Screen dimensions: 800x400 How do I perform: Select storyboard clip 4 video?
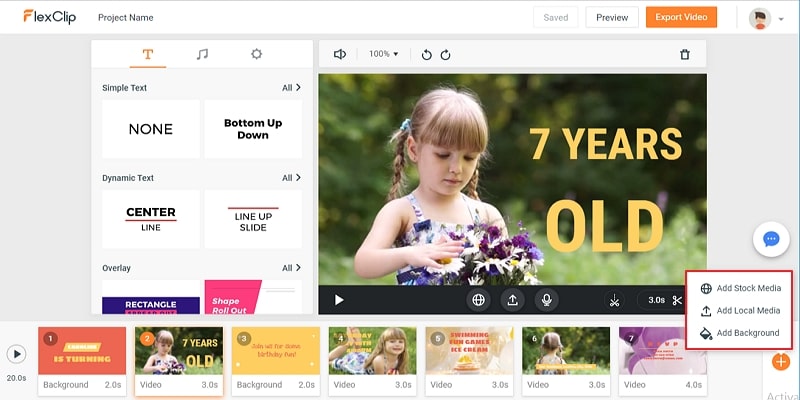(x=372, y=361)
